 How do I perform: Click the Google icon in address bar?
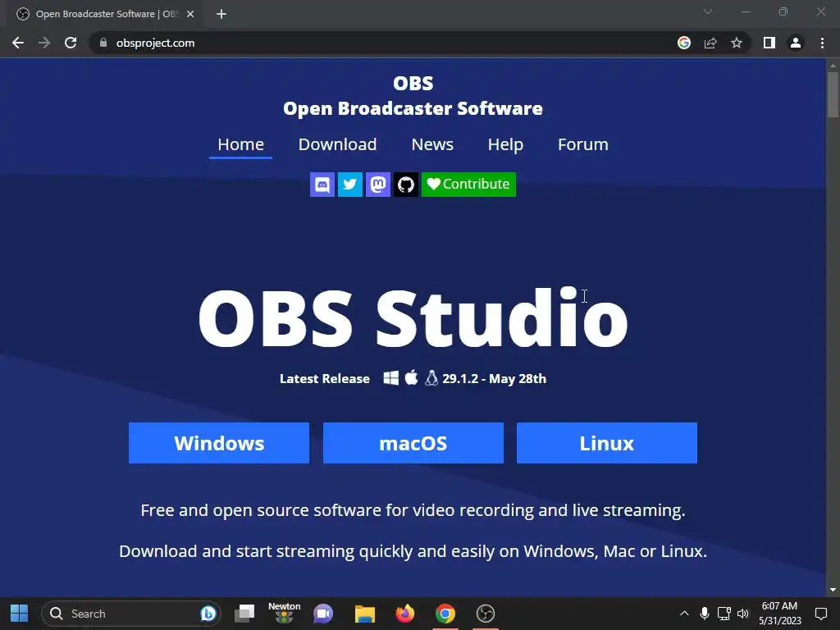tap(684, 43)
